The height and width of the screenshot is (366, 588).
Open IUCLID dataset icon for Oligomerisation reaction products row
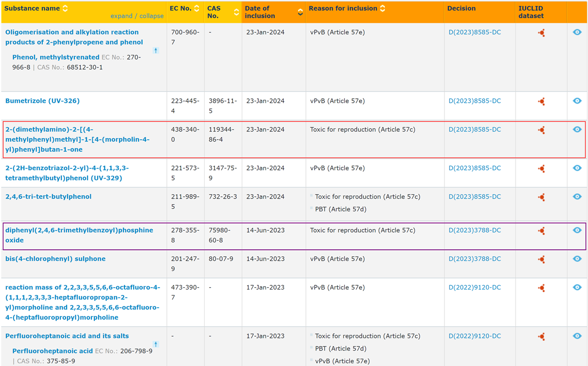541,33
